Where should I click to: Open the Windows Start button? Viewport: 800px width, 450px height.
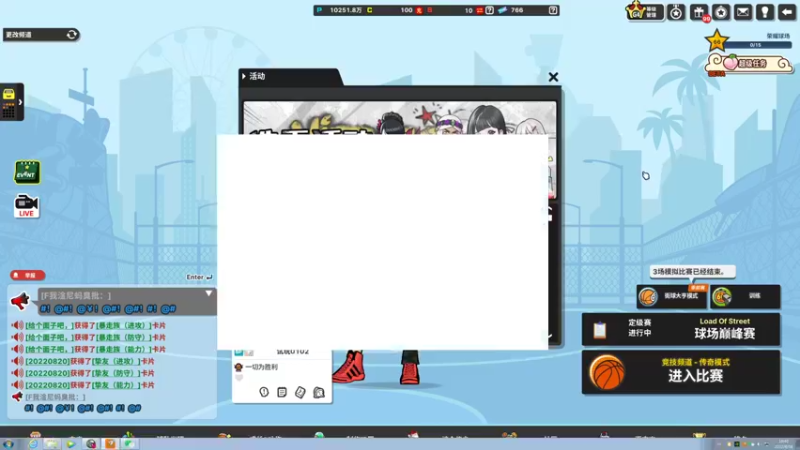[9, 444]
